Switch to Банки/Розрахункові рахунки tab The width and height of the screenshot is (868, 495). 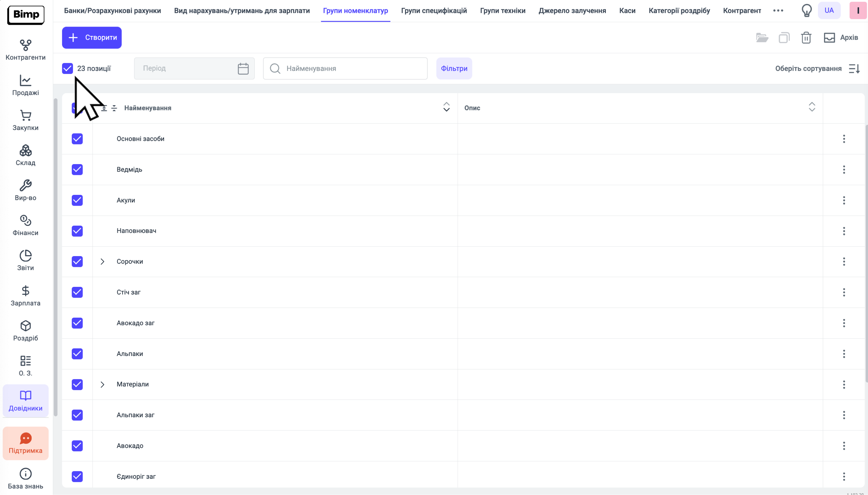[112, 11]
